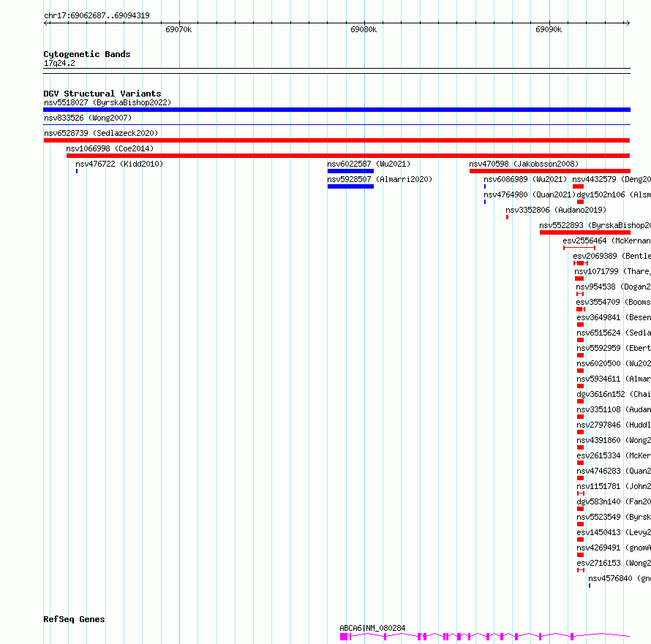Select the nsv5934611 variant label
The width and height of the screenshot is (651, 644).
[614, 379]
